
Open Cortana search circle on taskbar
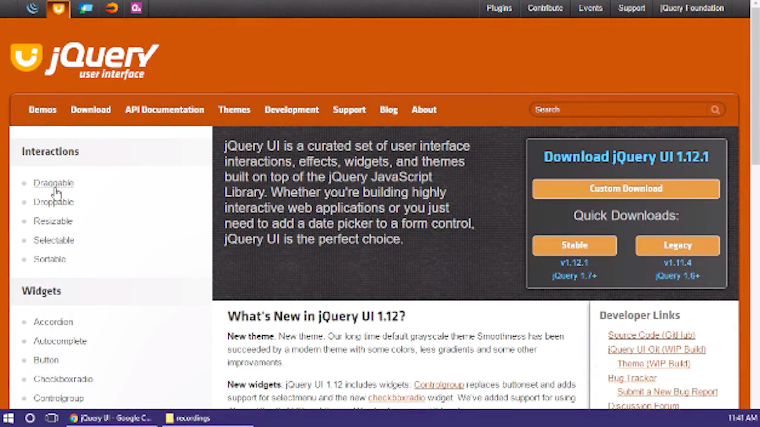[x=30, y=418]
